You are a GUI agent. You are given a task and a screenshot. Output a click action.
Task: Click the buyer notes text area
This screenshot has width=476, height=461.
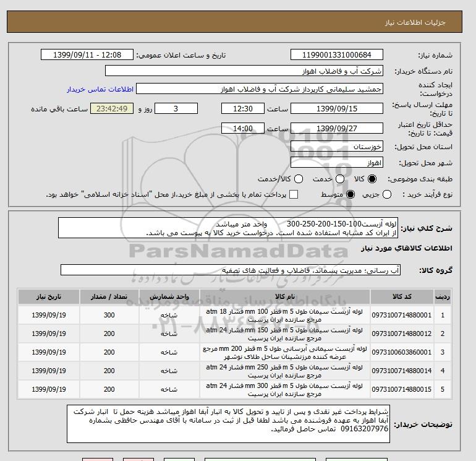pos(228,424)
